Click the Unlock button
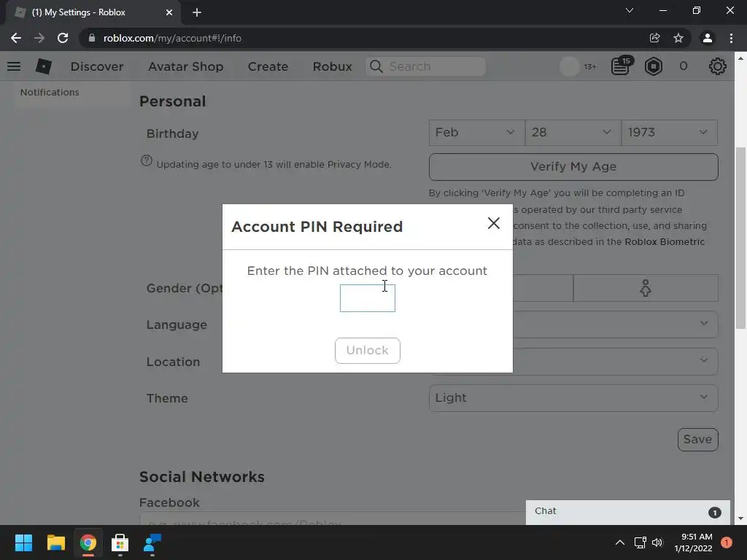This screenshot has width=747, height=560. pos(368,351)
